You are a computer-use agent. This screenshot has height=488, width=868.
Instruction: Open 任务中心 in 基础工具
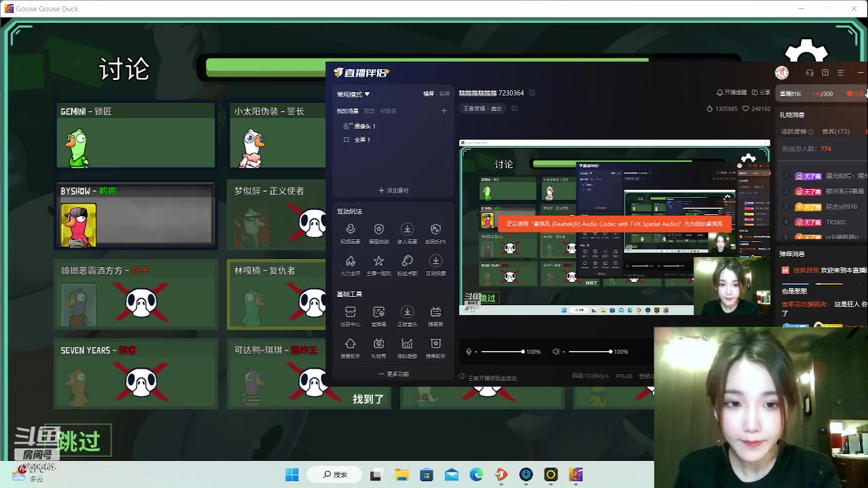[x=351, y=316]
